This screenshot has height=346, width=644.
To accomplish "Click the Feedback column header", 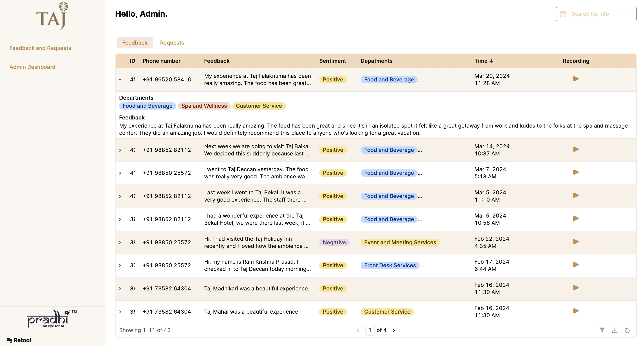I will point(217,61).
